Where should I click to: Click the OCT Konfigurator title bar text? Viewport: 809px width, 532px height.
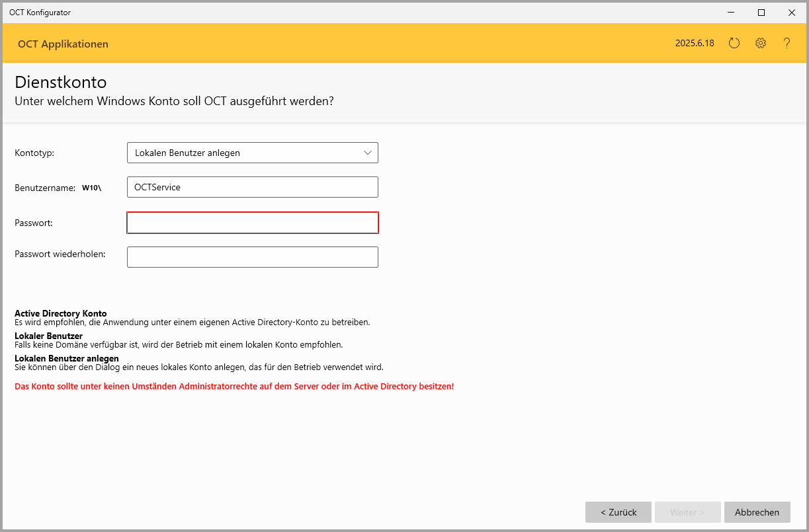[40, 13]
